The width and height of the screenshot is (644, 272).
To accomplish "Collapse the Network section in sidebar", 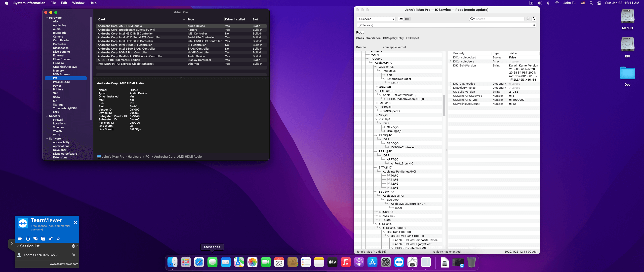I will point(47,116).
